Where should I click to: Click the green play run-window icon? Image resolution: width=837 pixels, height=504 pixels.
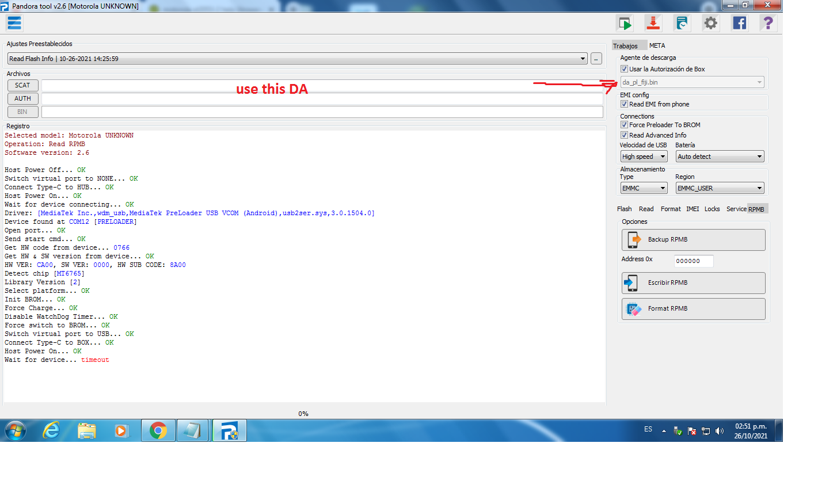click(x=625, y=23)
